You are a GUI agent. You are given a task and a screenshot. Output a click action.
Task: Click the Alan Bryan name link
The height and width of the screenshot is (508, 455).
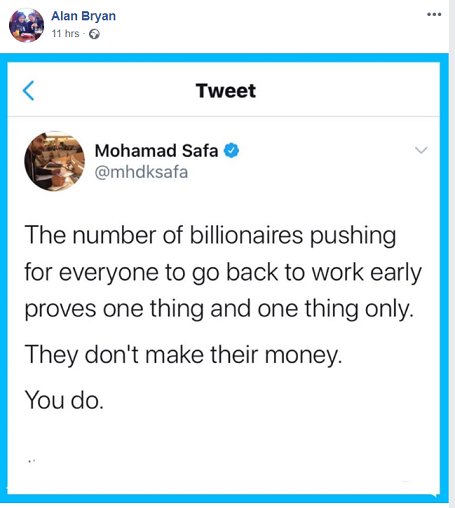point(83,16)
